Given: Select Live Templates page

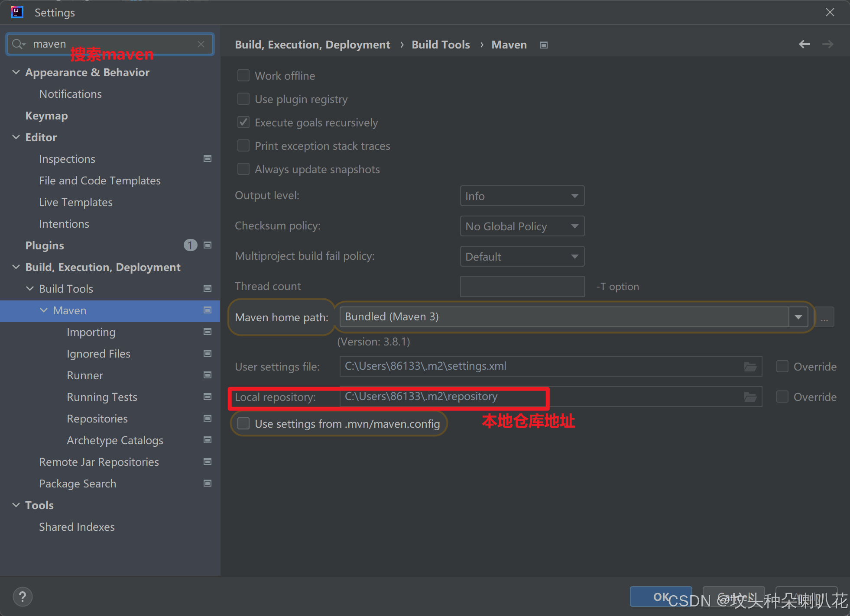Looking at the screenshot, I should pyautogui.click(x=76, y=202).
